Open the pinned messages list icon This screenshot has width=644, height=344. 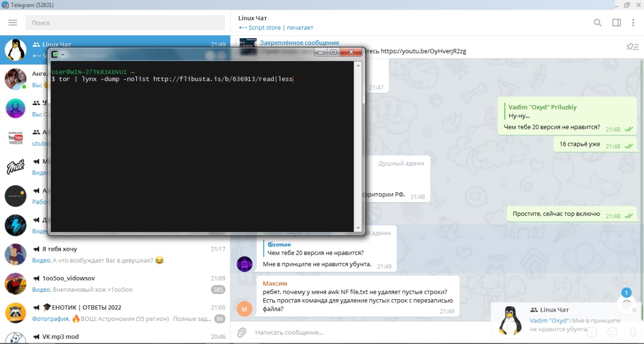point(632,47)
